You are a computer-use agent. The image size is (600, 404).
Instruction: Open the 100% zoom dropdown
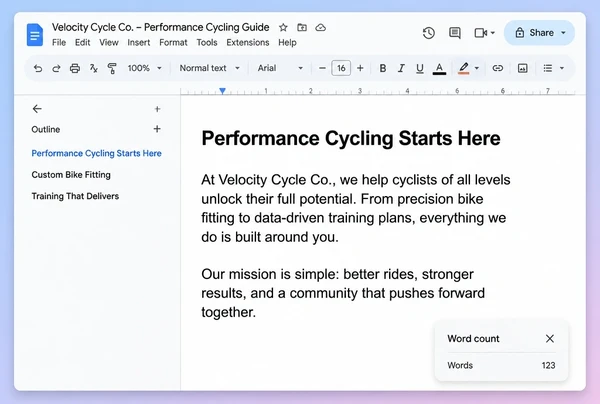145,68
